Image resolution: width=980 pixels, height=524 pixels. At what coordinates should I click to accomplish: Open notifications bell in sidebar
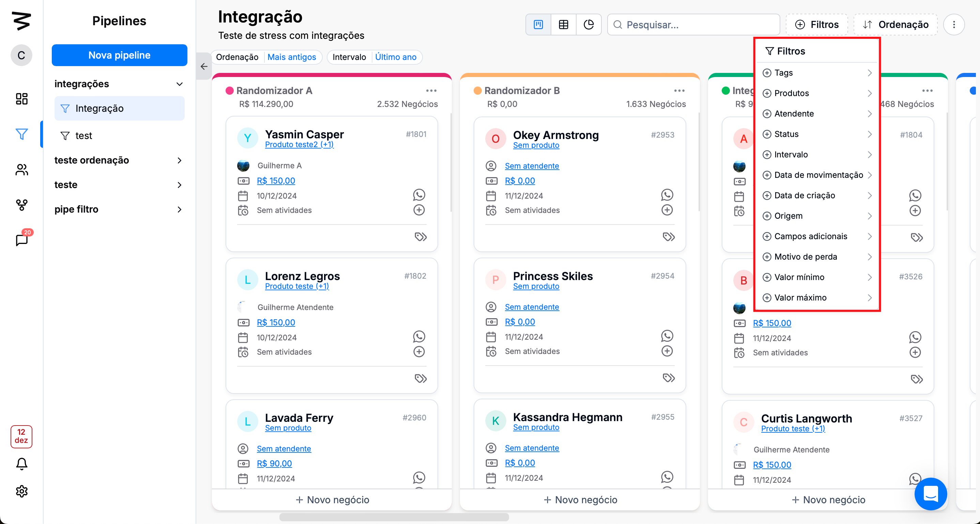22,464
